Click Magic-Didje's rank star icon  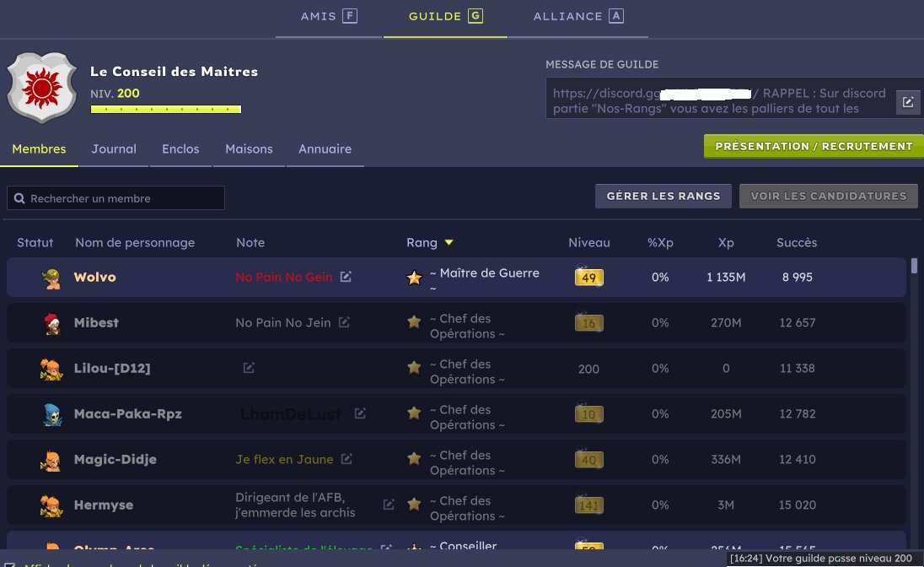point(414,458)
